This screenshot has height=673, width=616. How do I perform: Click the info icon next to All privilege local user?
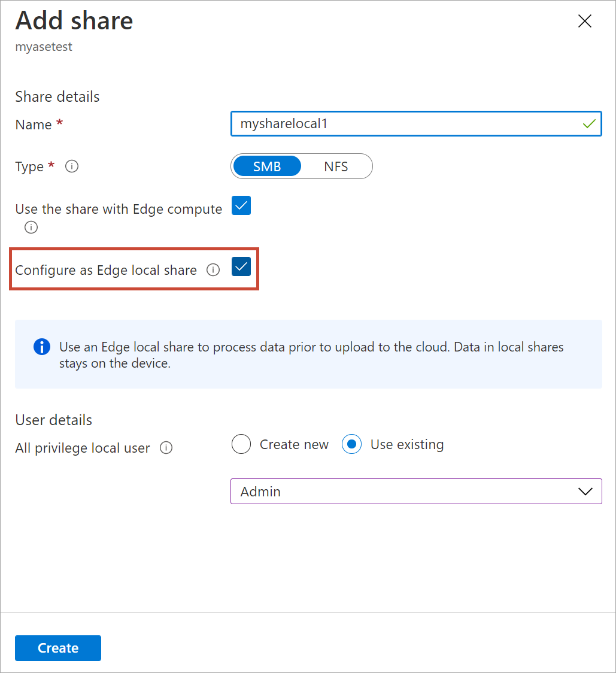click(x=166, y=448)
